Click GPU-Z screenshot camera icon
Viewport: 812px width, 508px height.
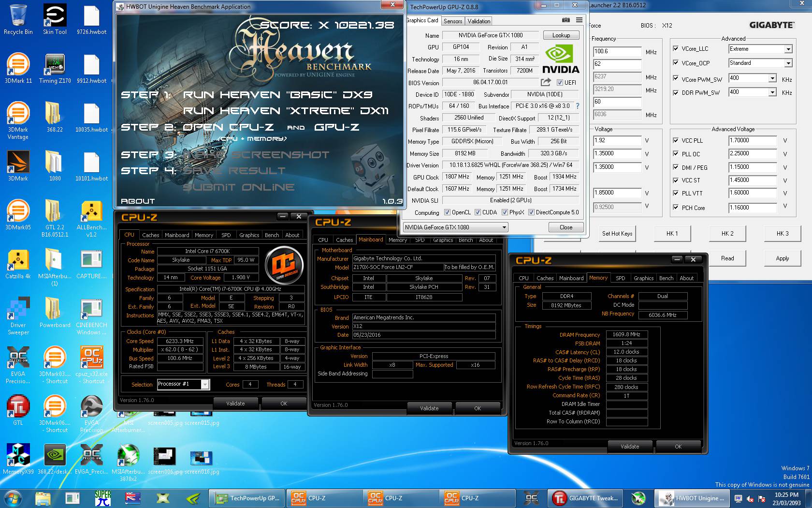565,20
